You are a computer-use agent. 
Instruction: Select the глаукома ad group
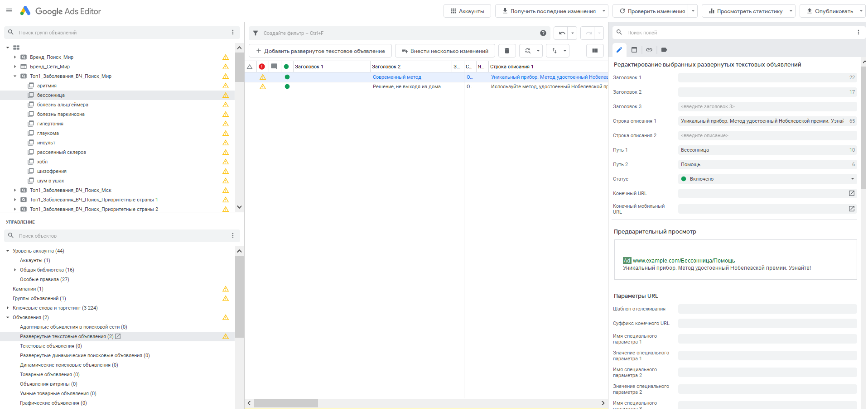[48, 134]
